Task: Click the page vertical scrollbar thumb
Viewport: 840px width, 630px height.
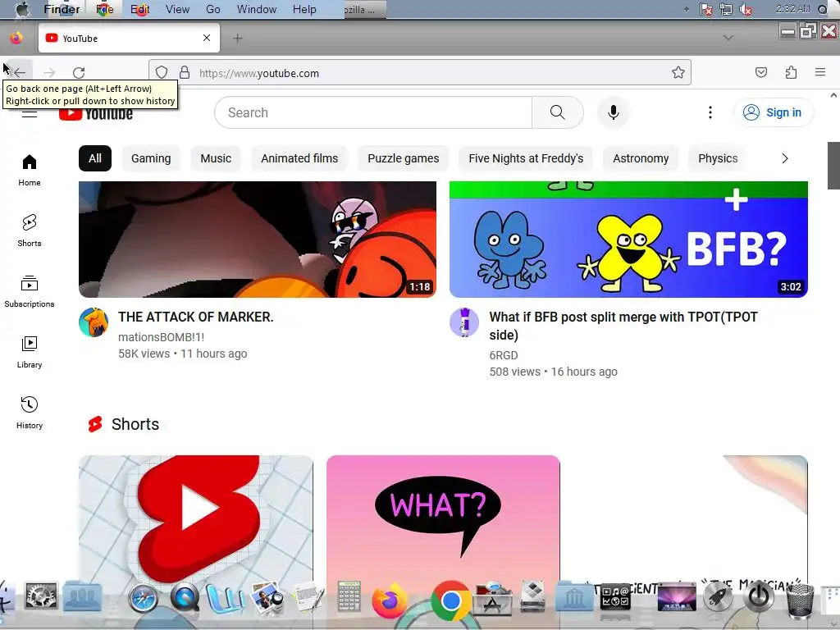Action: click(x=833, y=166)
